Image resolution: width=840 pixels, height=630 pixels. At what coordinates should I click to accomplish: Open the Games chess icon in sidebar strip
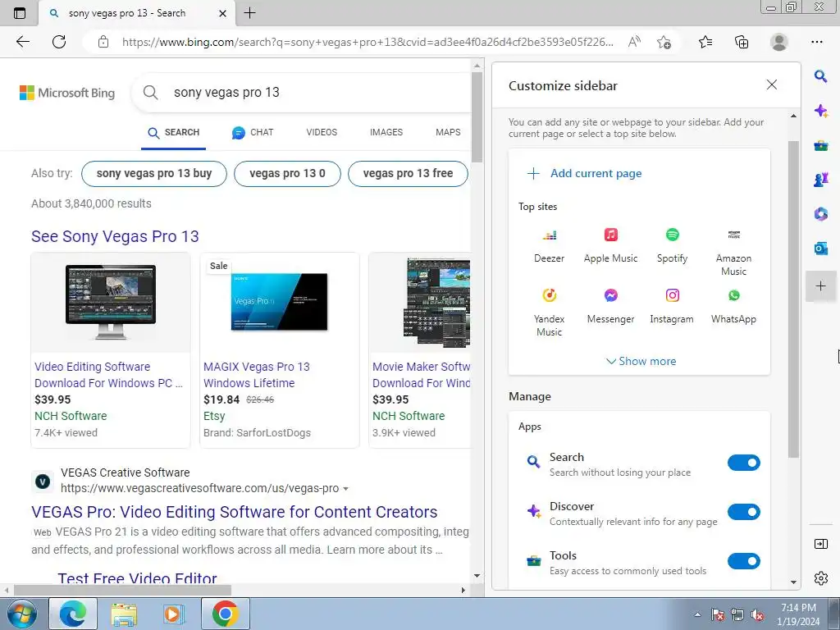(820, 180)
